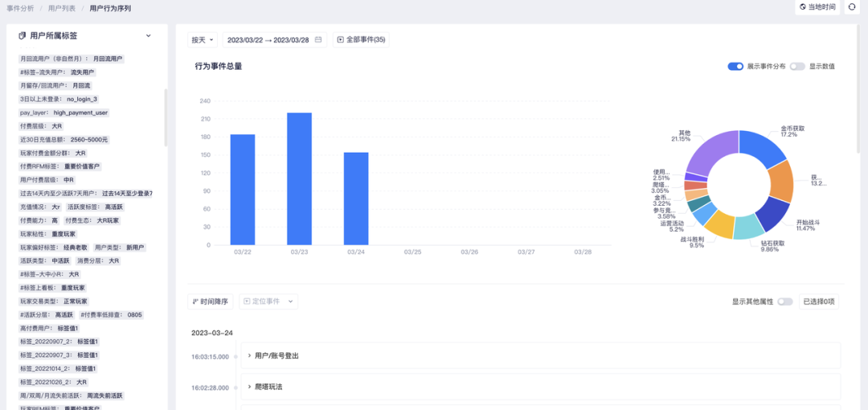Click the 活跃类型 中活跃 tag

click(x=44, y=261)
